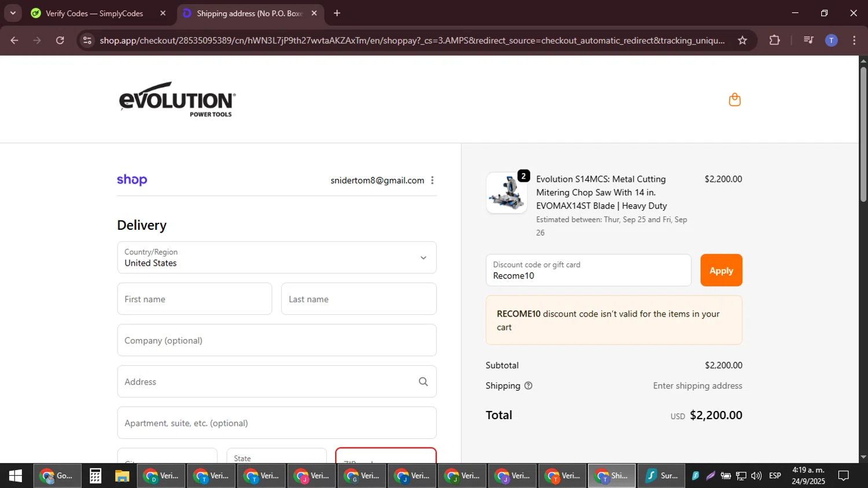
Task: Open the Veri... Chrome window with G profile
Action: [362, 476]
